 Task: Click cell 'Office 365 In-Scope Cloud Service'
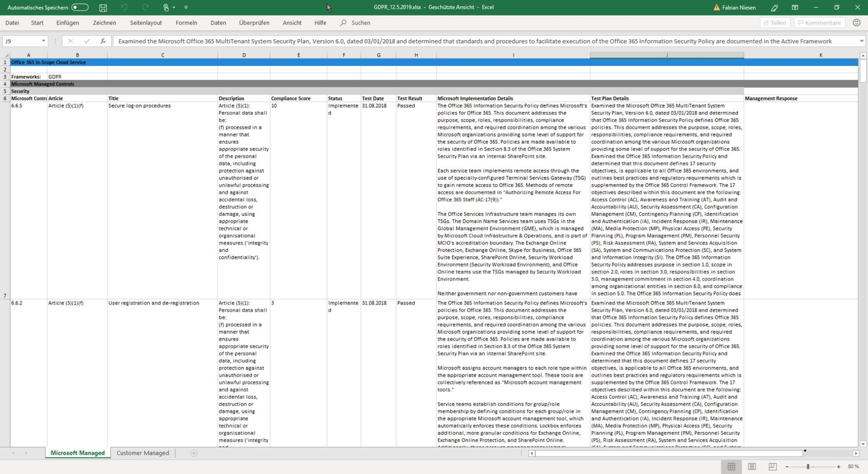[48, 62]
